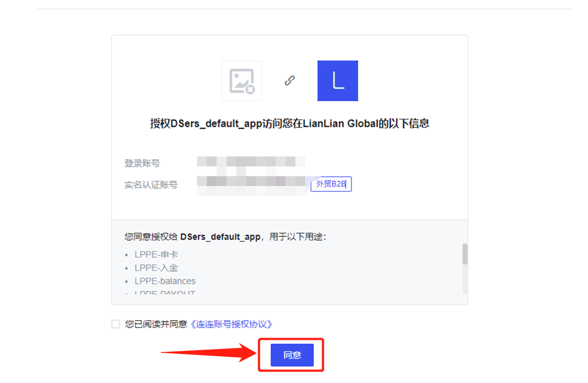Select the LPPE-入金 list item
The width and height of the screenshot is (588, 383).
tap(156, 268)
